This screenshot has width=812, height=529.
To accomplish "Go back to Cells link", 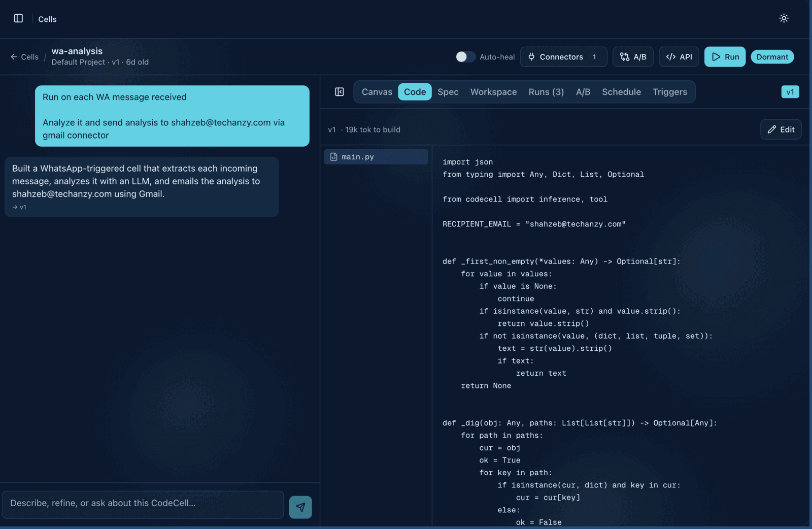I will [x=24, y=57].
